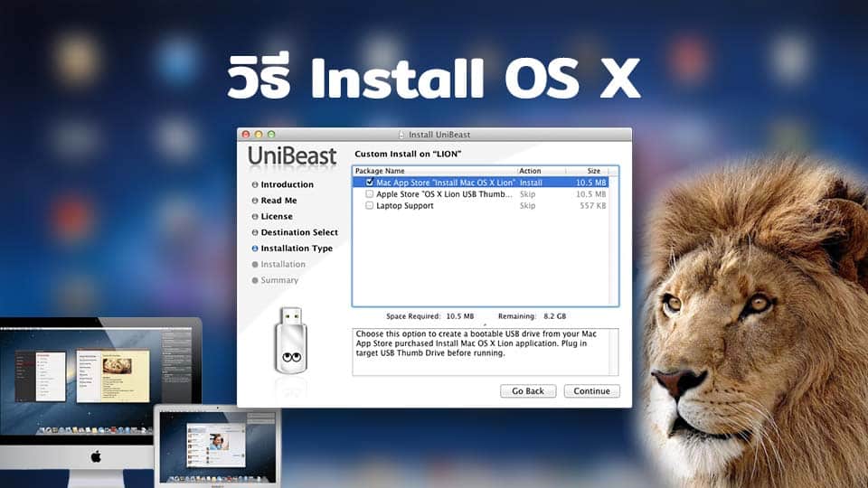Image resolution: width=868 pixels, height=488 pixels.
Task: Click the green zoom window button
Action: (x=269, y=135)
